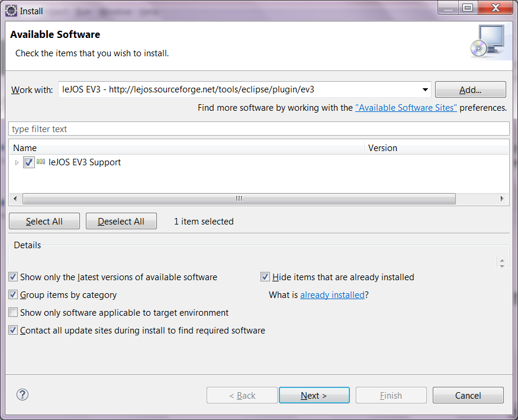
Task: Click the Details pane down stepper arrow
Action: point(502,266)
